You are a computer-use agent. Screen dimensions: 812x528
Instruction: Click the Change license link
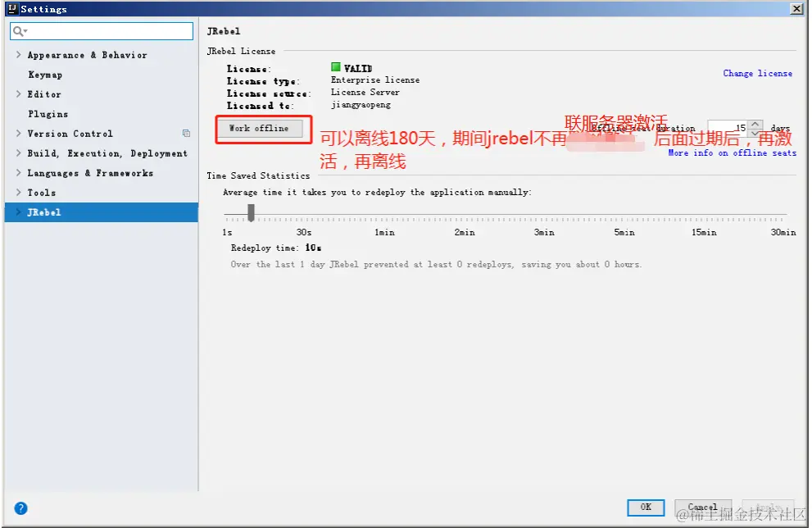point(758,73)
